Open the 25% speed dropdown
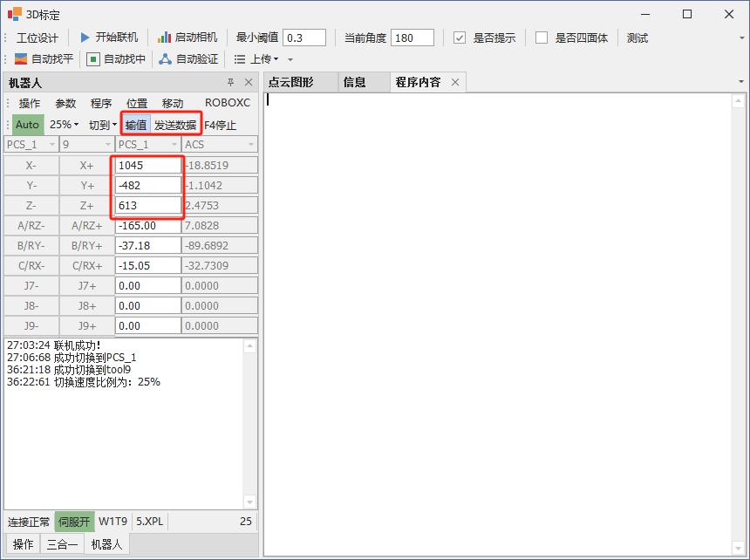Viewport: 750px width, 560px height. pyautogui.click(x=64, y=125)
